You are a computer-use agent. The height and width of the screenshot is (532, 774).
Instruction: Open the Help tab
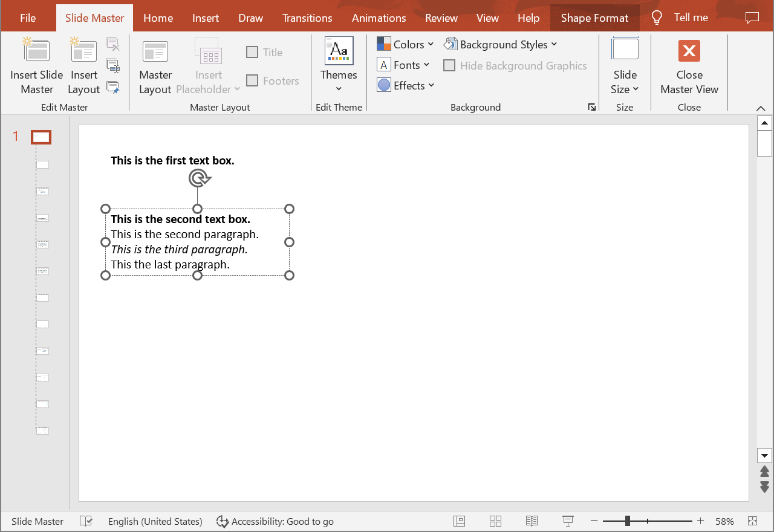(x=528, y=18)
